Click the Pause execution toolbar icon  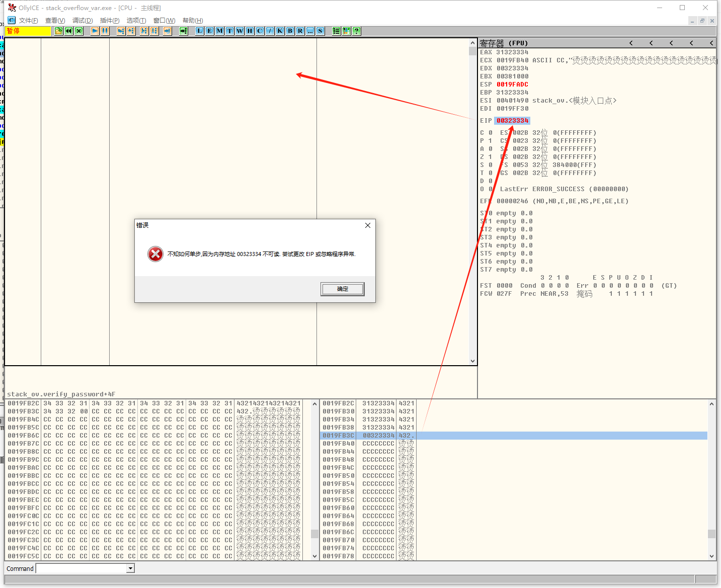(x=105, y=31)
